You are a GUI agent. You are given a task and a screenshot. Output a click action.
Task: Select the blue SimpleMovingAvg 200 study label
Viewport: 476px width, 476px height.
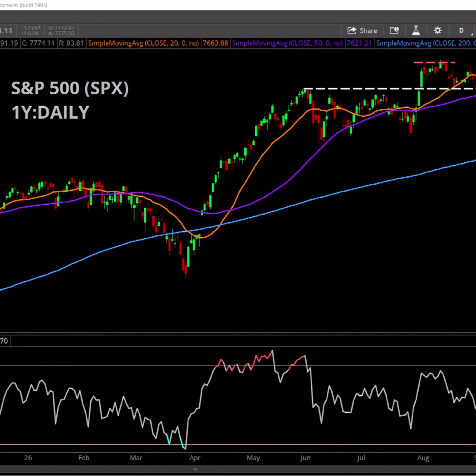point(426,43)
